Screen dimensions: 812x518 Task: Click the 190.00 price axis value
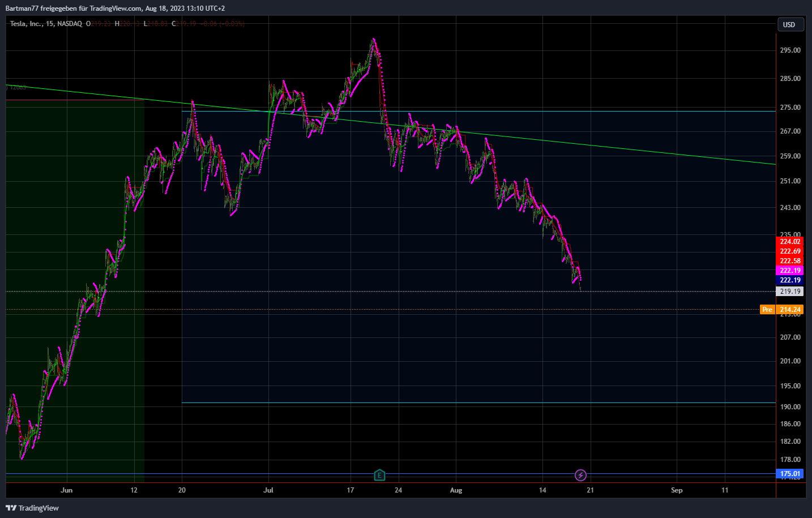(x=790, y=407)
